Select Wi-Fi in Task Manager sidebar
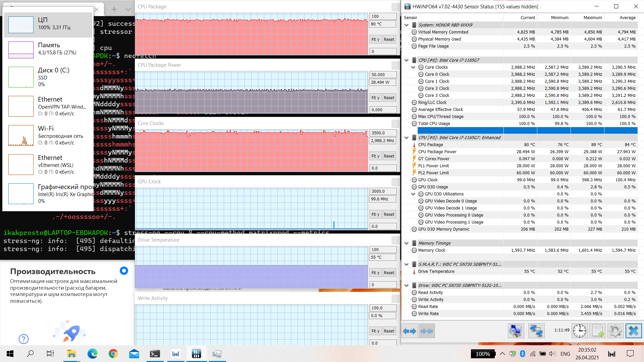Image resolution: width=644 pixels, height=362 pixels. click(48, 135)
